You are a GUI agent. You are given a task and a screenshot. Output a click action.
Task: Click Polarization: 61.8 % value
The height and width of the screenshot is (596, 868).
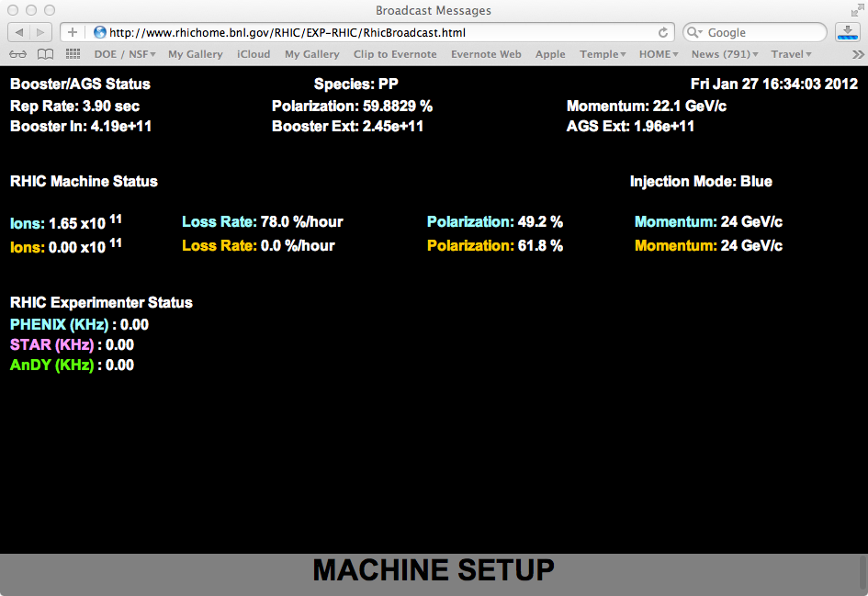coord(495,246)
